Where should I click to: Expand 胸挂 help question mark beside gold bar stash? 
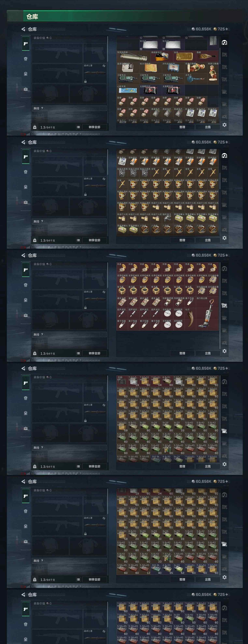[42, 108]
